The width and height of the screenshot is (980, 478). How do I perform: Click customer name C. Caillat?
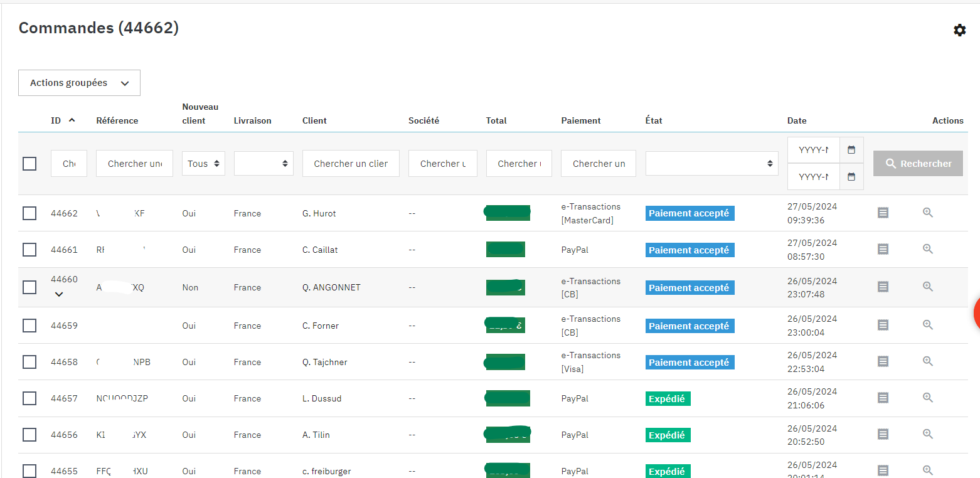pos(320,250)
